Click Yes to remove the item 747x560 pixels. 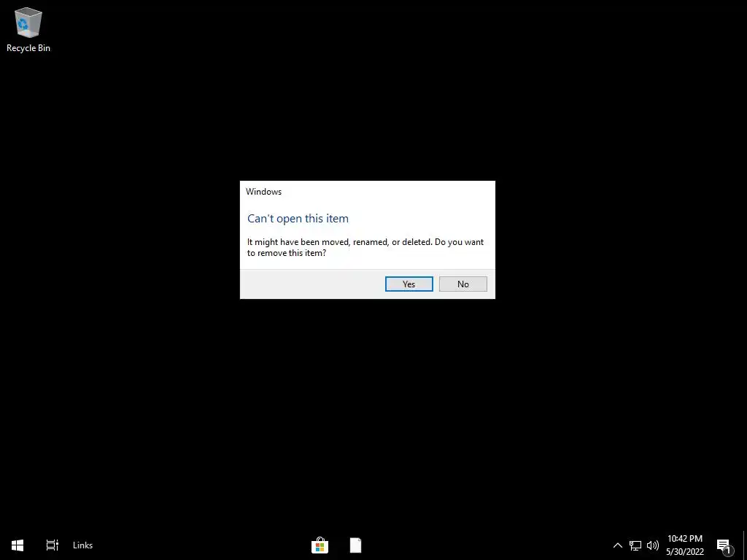[409, 284]
